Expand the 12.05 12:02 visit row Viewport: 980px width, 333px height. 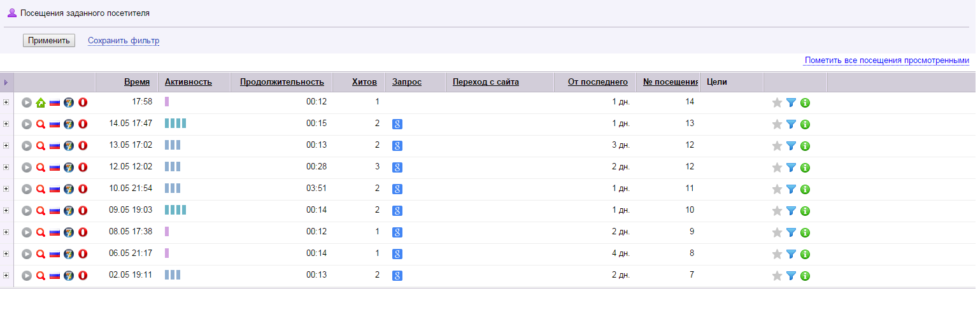6,167
